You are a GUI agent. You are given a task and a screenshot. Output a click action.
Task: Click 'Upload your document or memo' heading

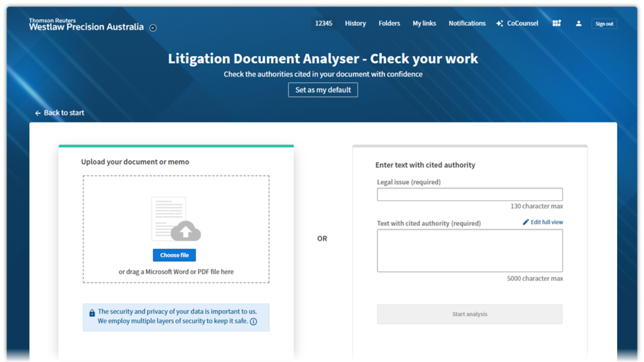coord(135,162)
